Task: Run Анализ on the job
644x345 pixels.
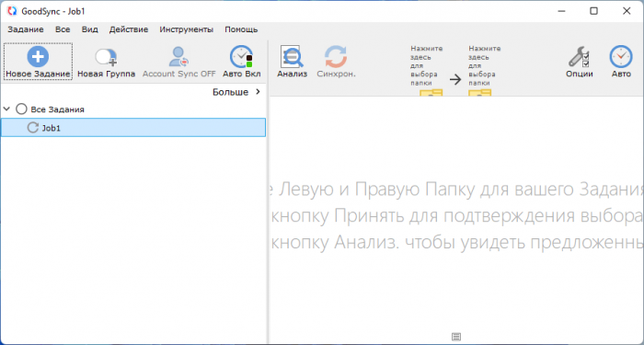Action: 292,62
